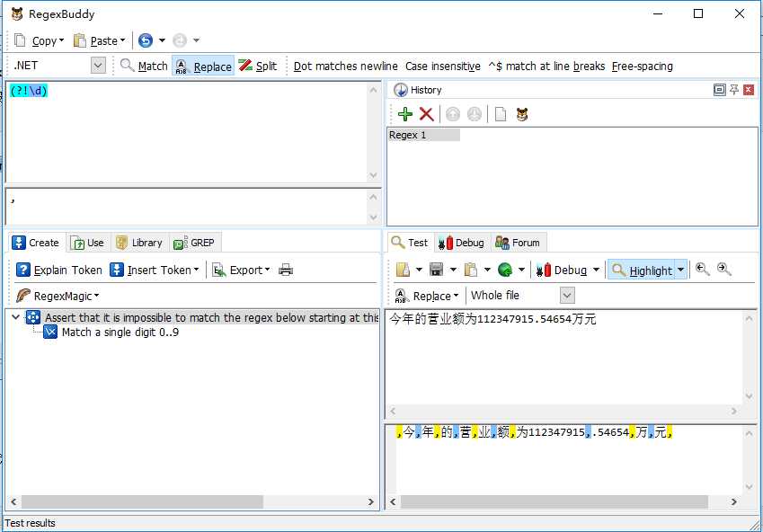The width and height of the screenshot is (763, 532).
Task: Open the RegexMagic menu
Action: 58,296
